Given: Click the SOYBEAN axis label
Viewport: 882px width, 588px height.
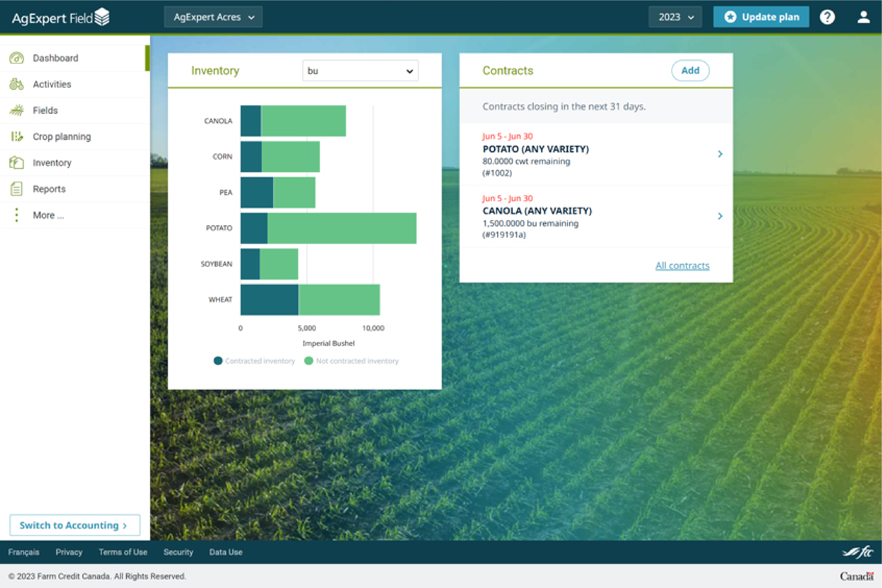Looking at the screenshot, I should (x=216, y=264).
